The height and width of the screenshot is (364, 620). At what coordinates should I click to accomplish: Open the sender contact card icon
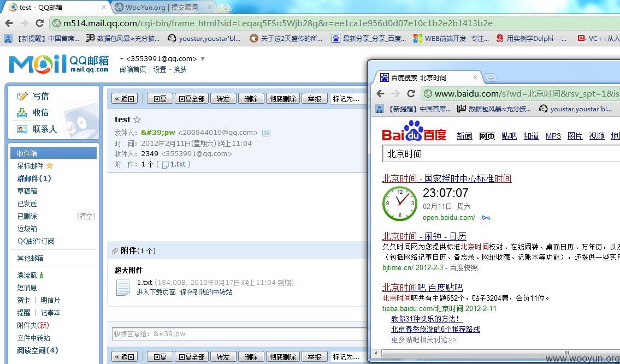[x=267, y=133]
